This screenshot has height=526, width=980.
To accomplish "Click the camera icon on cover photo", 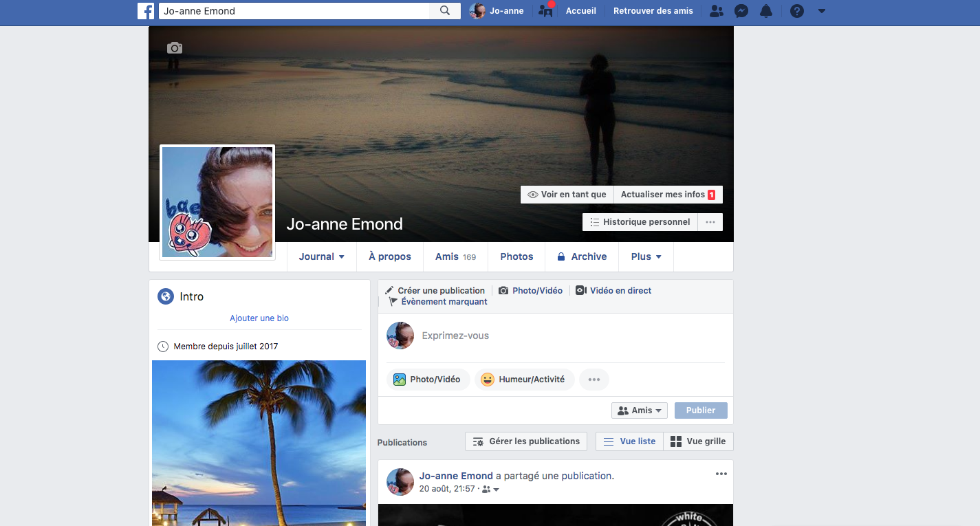I will click(175, 47).
